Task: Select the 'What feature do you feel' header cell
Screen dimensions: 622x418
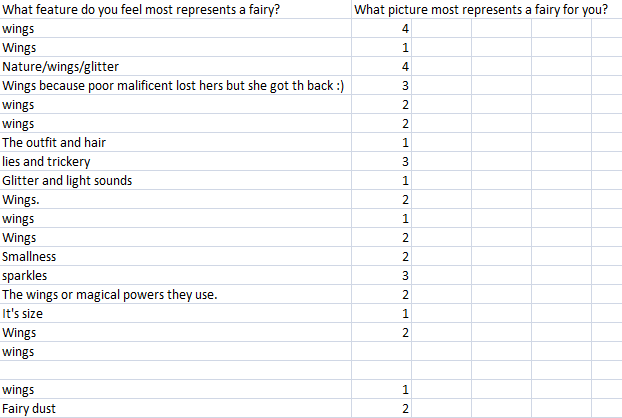Action: click(x=175, y=10)
